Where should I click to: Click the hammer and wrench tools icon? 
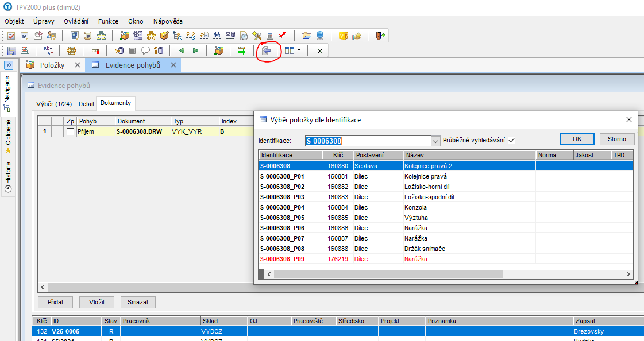[257, 36]
